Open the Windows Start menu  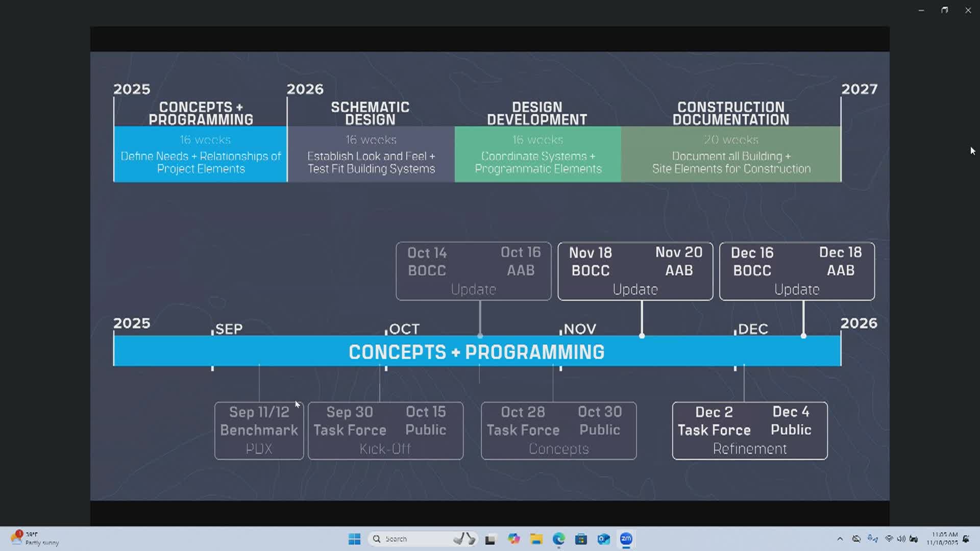[354, 539]
